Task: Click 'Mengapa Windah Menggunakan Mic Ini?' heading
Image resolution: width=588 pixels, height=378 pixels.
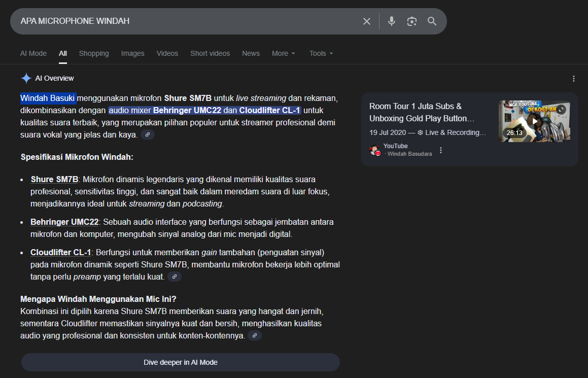Action: [x=98, y=299]
